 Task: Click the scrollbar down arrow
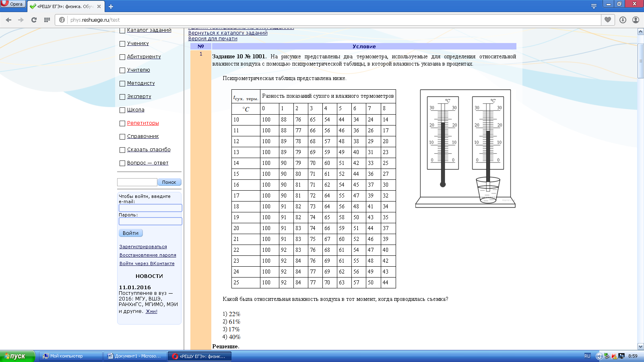(x=640, y=346)
